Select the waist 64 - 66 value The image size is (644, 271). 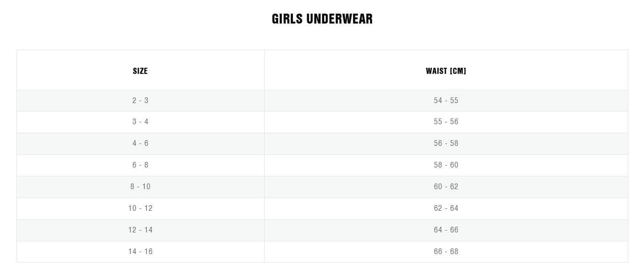446,230
